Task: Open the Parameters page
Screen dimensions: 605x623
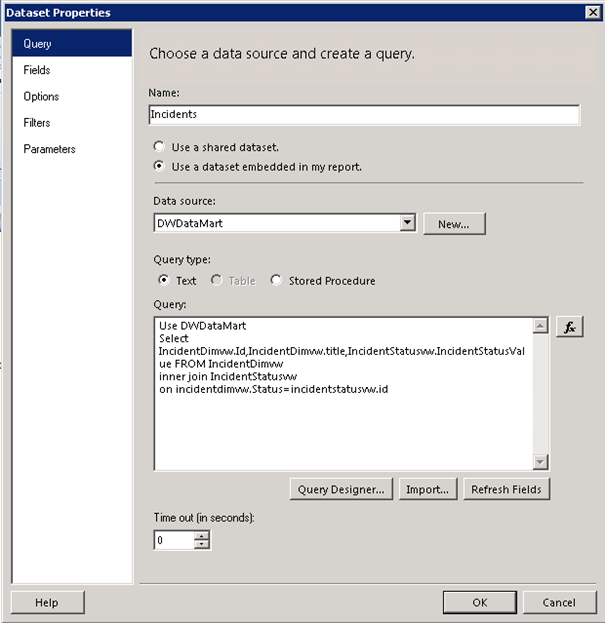Action: click(49, 149)
